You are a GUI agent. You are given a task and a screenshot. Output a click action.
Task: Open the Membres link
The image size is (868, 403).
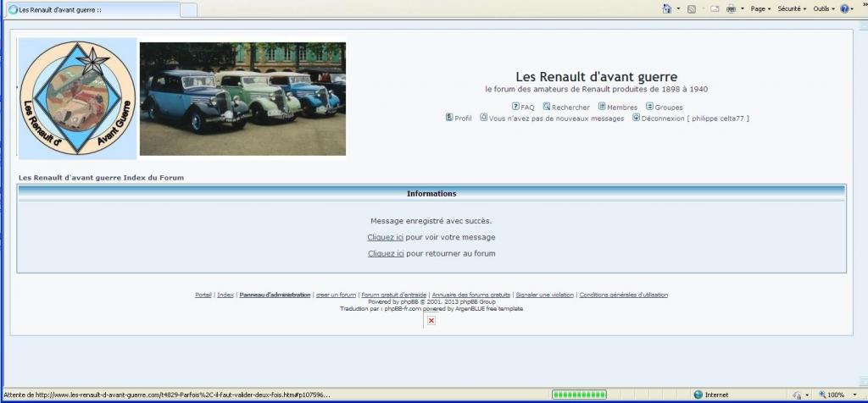point(622,108)
